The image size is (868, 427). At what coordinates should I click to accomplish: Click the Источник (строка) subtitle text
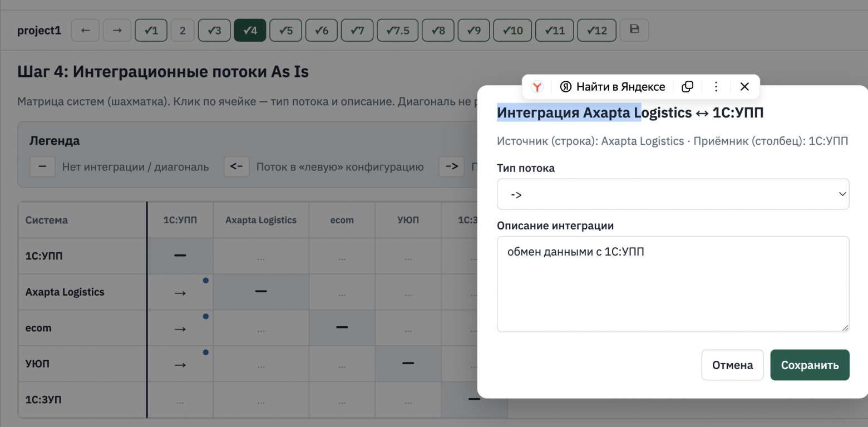pyautogui.click(x=673, y=141)
